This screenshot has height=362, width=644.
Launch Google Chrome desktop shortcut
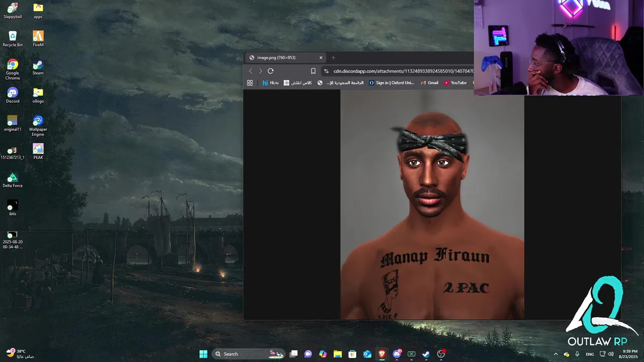point(13,69)
